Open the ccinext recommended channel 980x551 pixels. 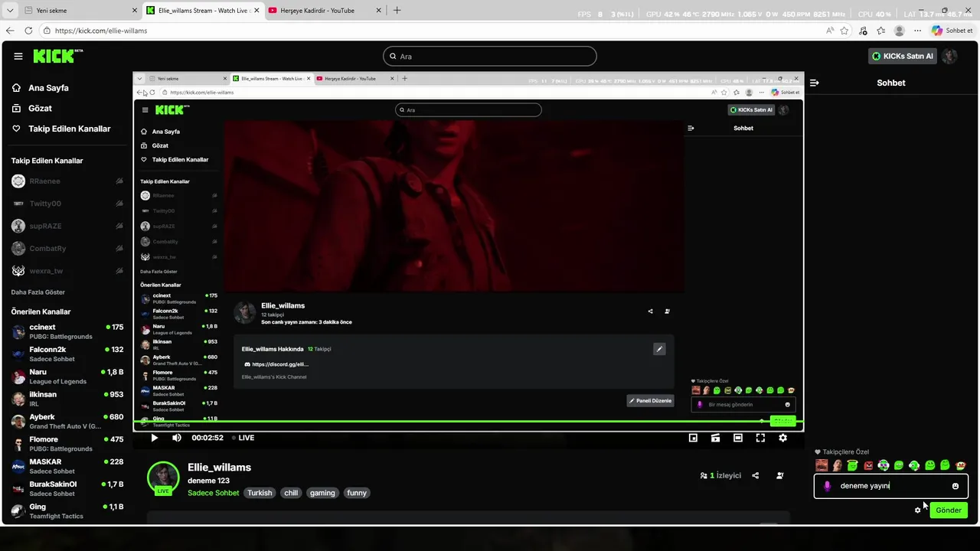click(x=67, y=331)
